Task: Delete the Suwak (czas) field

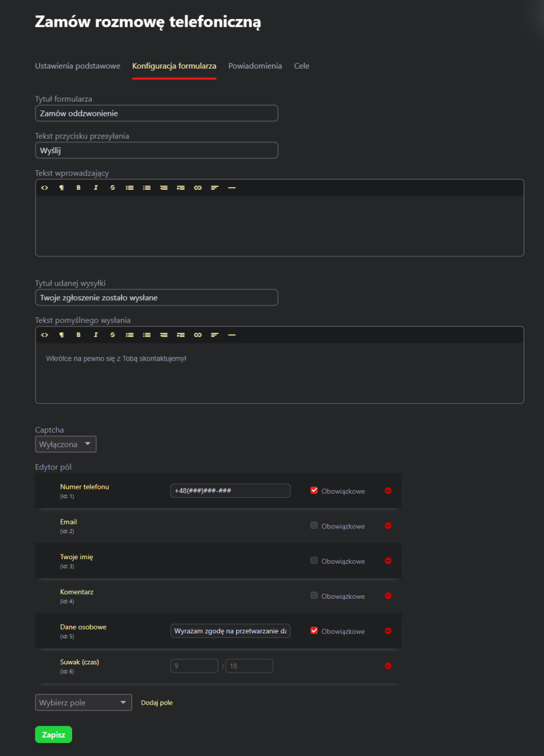Action: click(x=388, y=666)
